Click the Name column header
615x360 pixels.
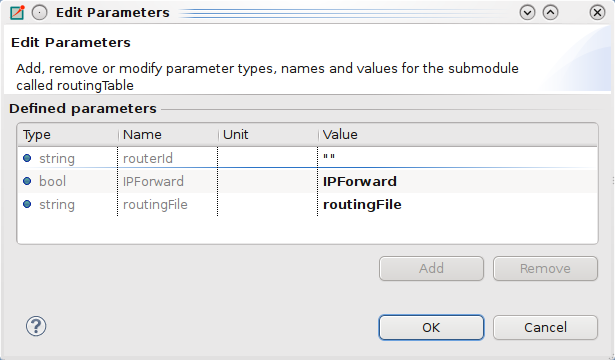coord(168,135)
